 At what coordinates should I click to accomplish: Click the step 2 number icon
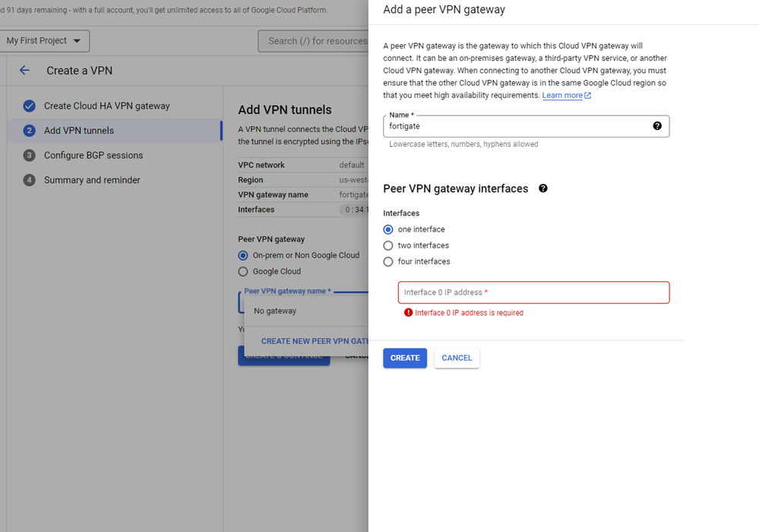[x=30, y=131]
